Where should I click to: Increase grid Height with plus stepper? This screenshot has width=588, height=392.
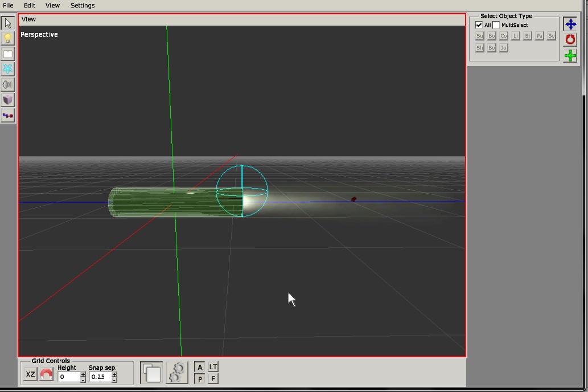coord(83,374)
